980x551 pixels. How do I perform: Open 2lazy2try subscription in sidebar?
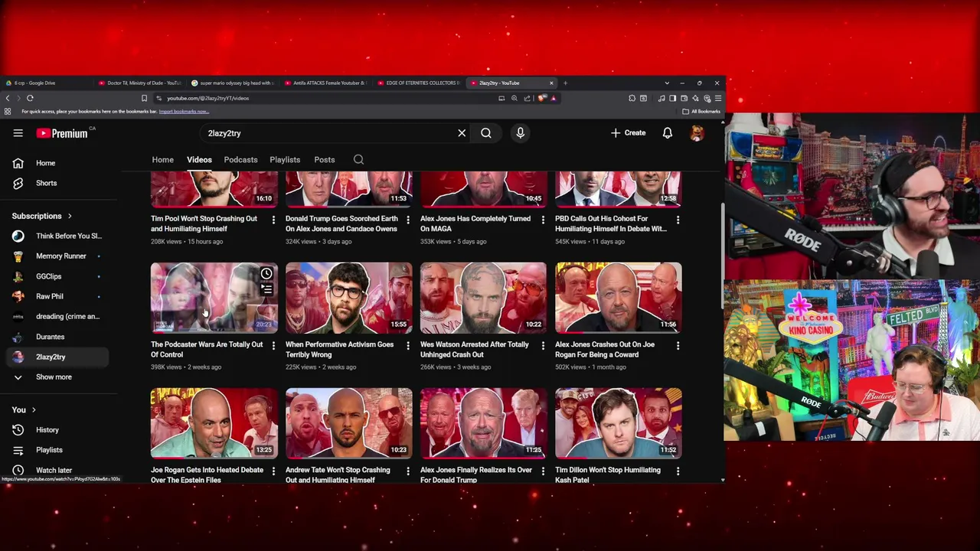(x=57, y=357)
